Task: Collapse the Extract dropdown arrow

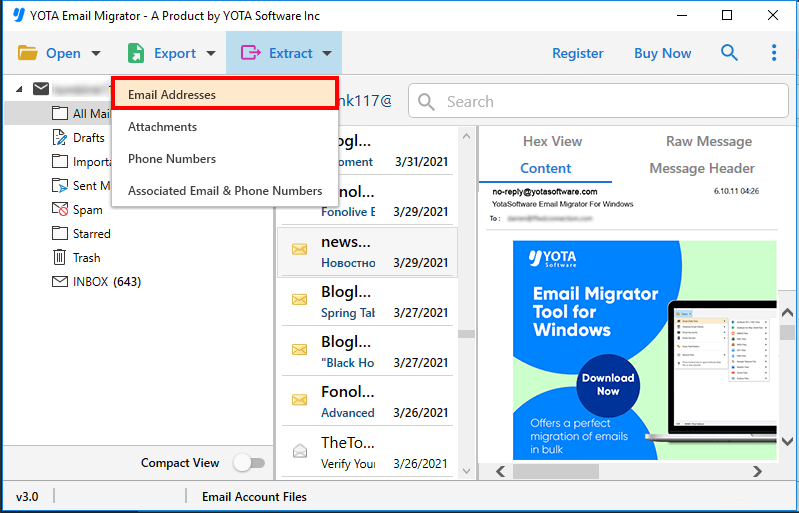Action: [x=327, y=53]
